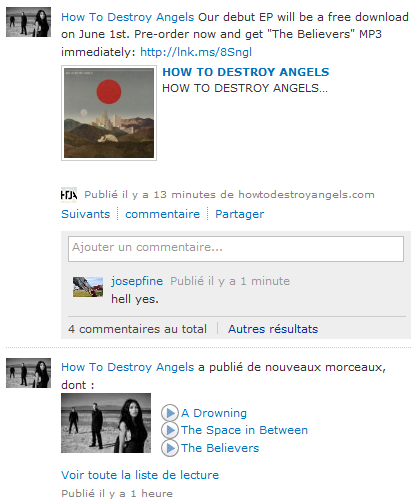Viewport: 415px width, 503px height.
Task: Open Voir toute la liste de lecture
Action: click(140, 475)
